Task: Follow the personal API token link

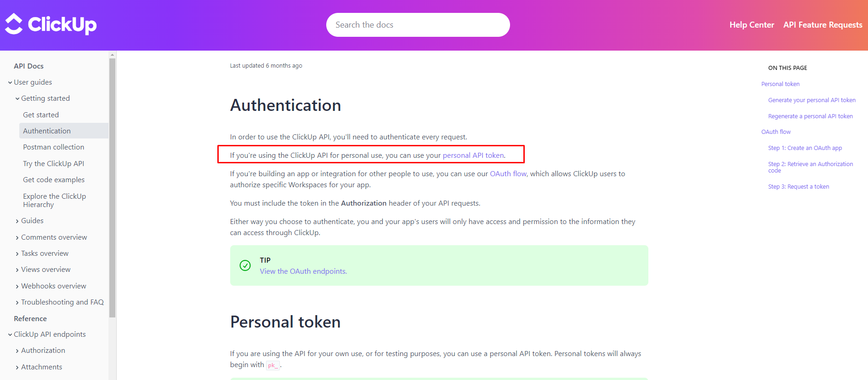Action: pyautogui.click(x=473, y=155)
